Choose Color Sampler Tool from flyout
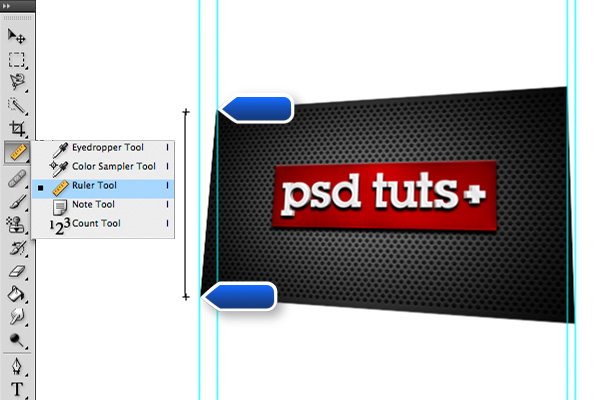This screenshot has width=600, height=400. (x=103, y=167)
